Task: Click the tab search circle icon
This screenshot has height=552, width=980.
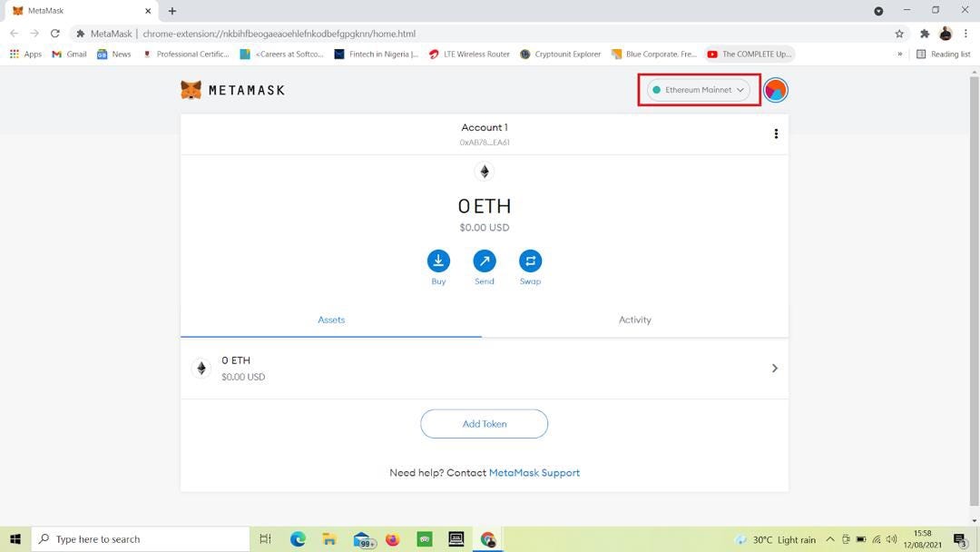Action: [x=878, y=11]
